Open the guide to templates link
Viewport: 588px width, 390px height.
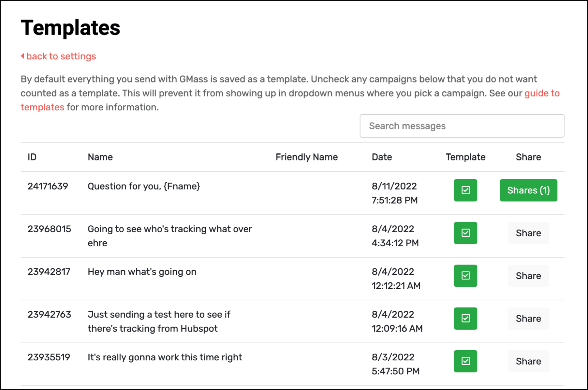[542, 93]
